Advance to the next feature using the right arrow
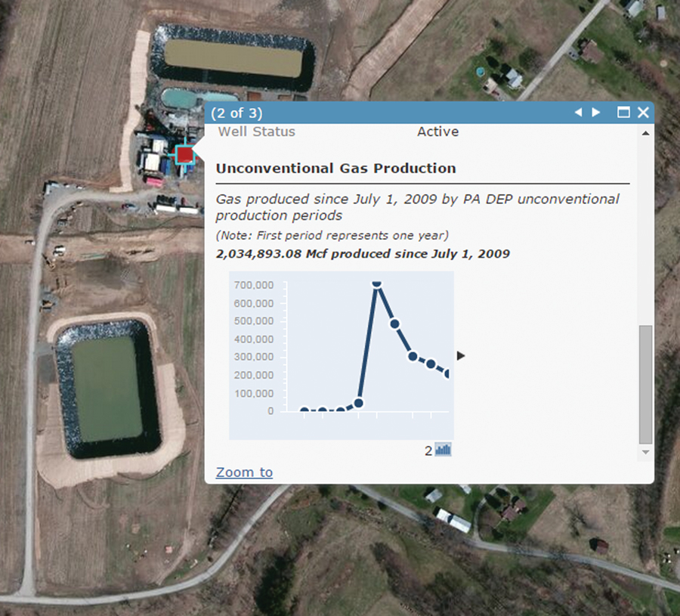The width and height of the screenshot is (680, 616). point(596,112)
